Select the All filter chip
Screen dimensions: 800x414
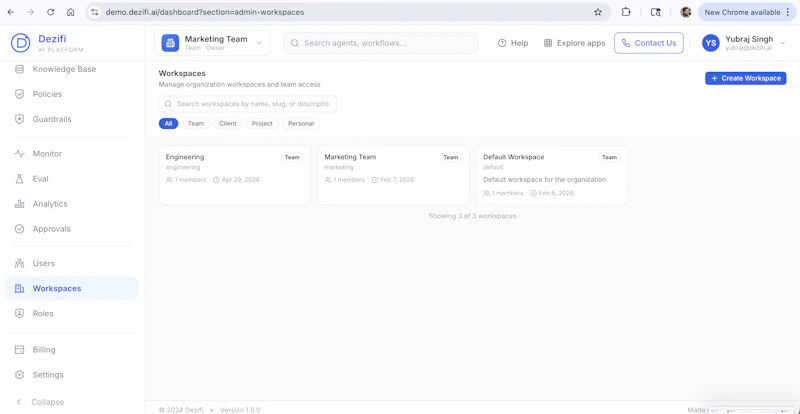click(x=168, y=124)
